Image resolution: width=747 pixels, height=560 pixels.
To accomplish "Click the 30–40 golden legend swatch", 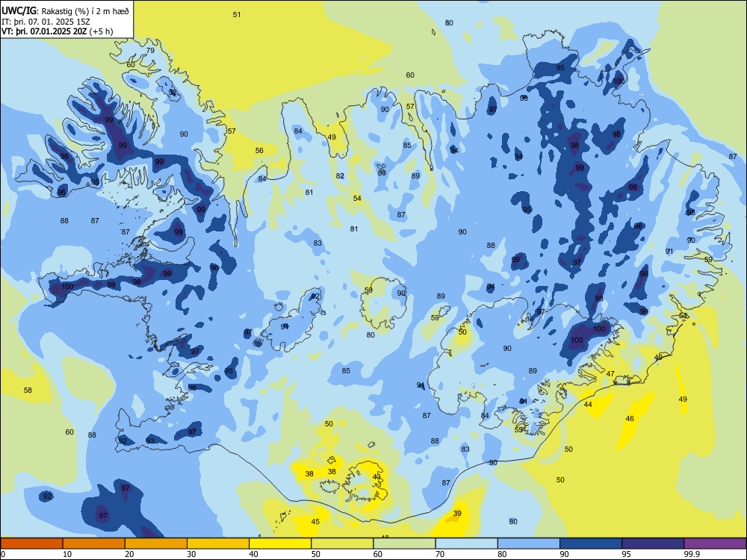I will [218, 544].
